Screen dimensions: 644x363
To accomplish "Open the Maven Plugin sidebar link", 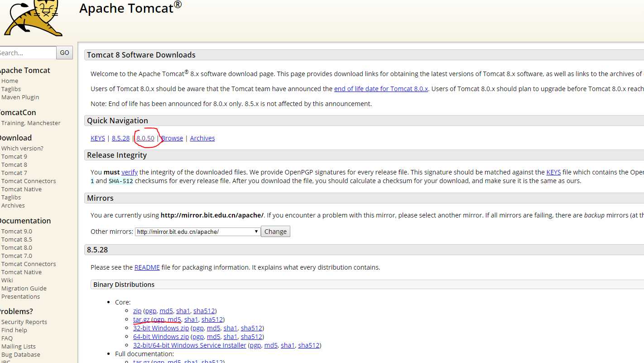I will [20, 97].
